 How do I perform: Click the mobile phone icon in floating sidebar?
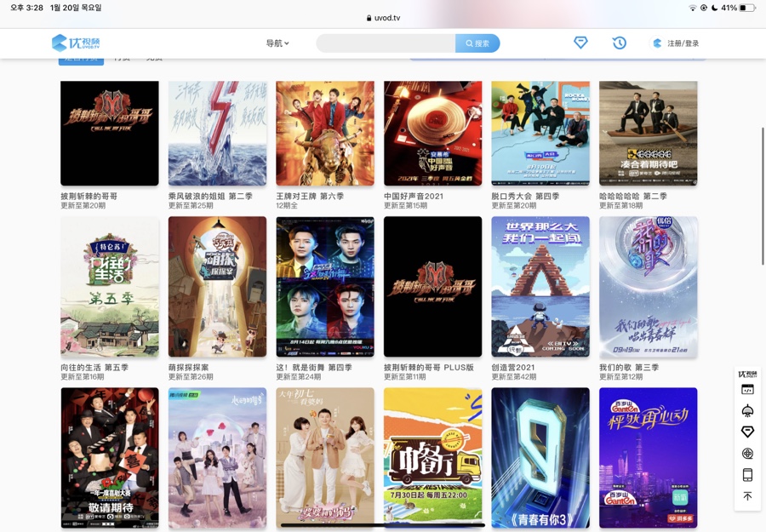pyautogui.click(x=747, y=475)
